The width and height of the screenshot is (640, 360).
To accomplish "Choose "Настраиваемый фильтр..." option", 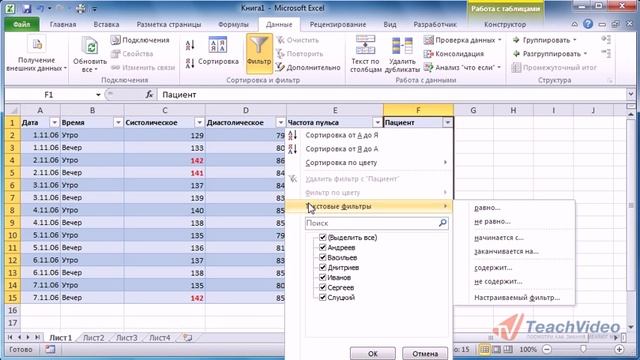I will [517, 298].
